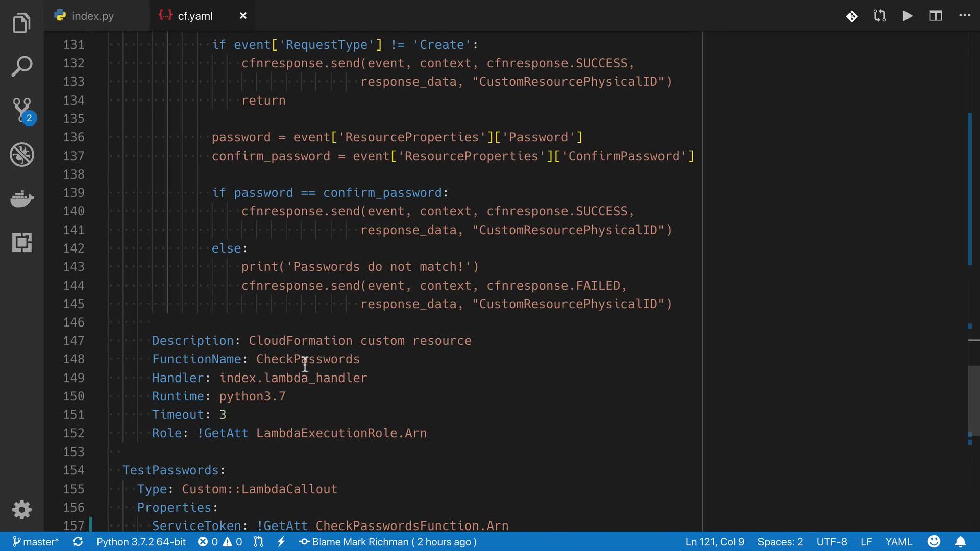This screenshot has width=980, height=551.
Task: Open the Docker sidebar icon
Action: point(21,198)
